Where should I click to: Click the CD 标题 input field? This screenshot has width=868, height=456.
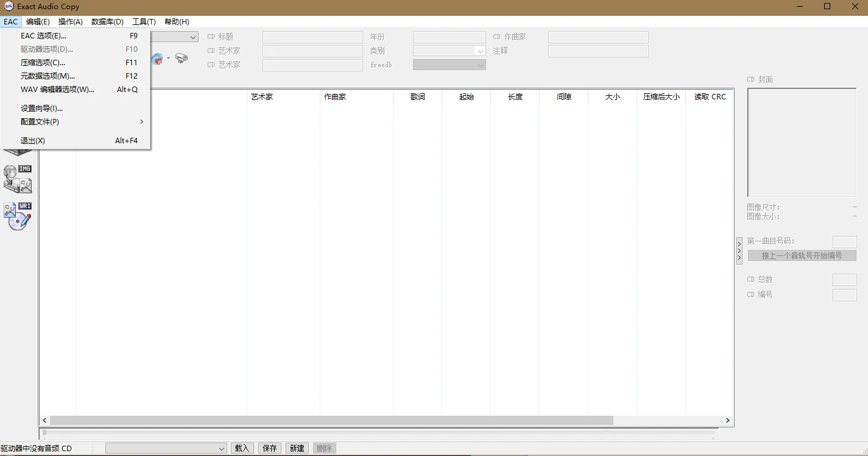[312, 37]
